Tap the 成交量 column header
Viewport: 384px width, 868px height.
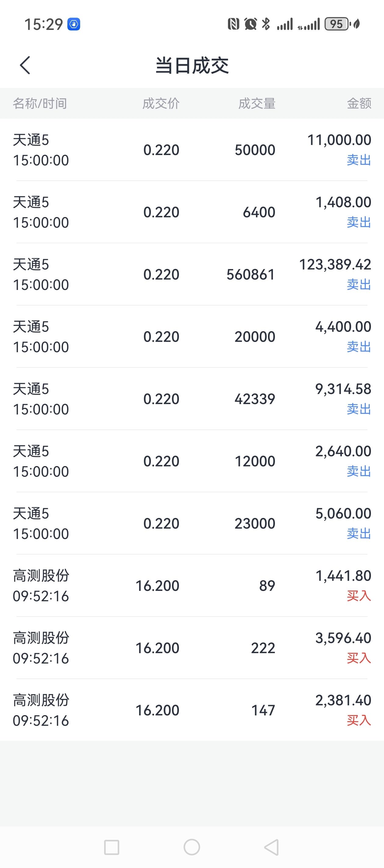coord(257,103)
